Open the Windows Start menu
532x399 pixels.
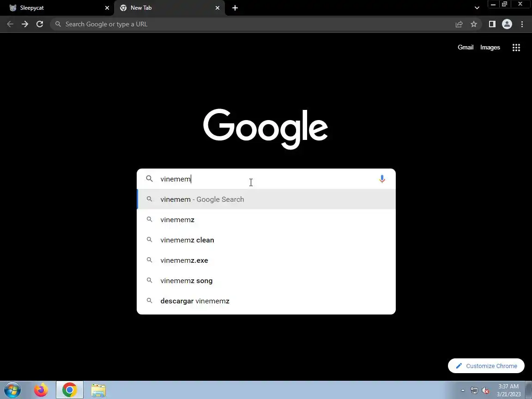coord(12,390)
